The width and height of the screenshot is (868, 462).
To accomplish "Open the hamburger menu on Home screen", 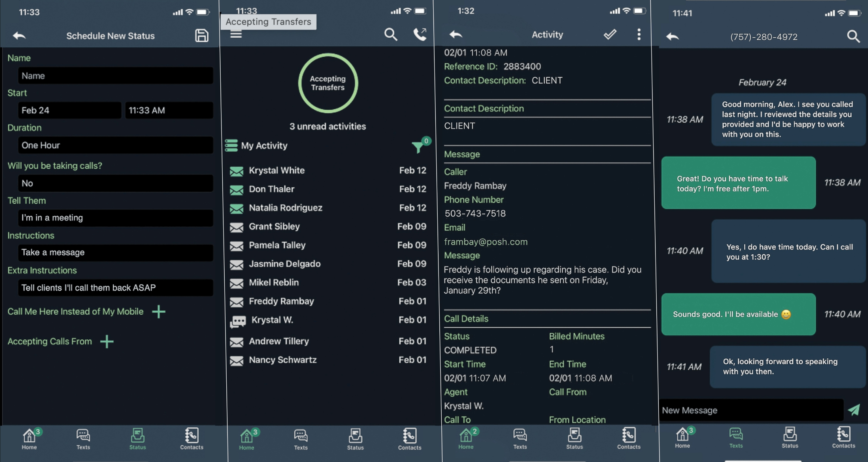I will pyautogui.click(x=236, y=34).
